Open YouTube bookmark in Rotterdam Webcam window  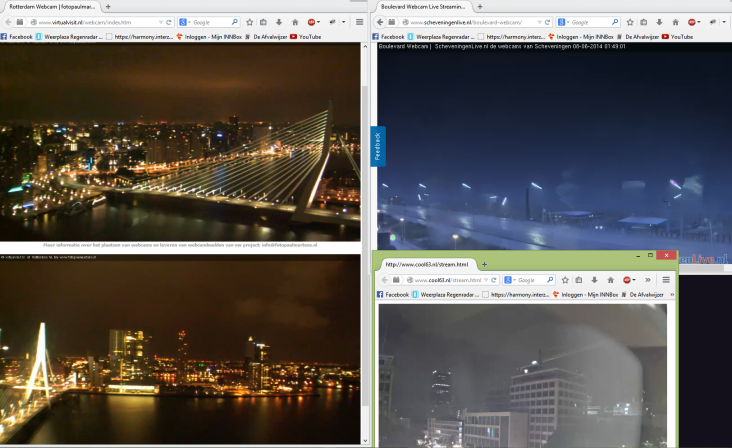pos(305,36)
